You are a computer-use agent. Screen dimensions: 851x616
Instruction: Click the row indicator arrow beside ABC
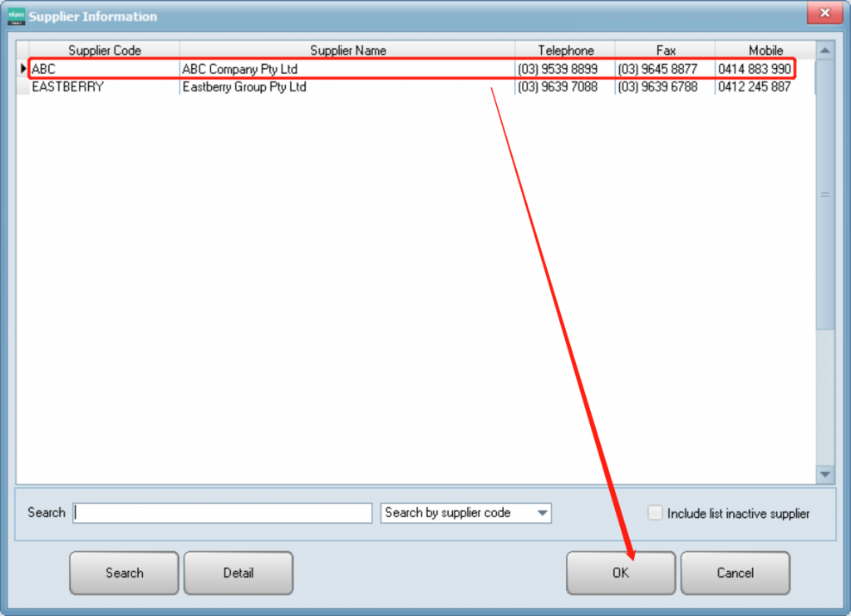click(23, 70)
